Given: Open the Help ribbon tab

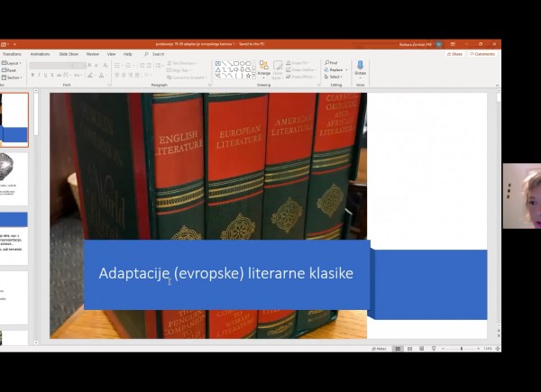Looking at the screenshot, I should click(128, 54).
